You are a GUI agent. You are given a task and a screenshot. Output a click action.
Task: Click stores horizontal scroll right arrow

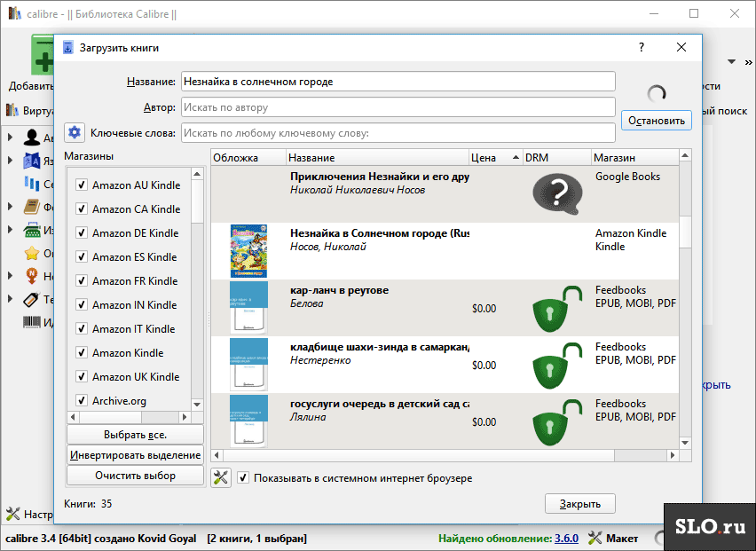click(185, 416)
